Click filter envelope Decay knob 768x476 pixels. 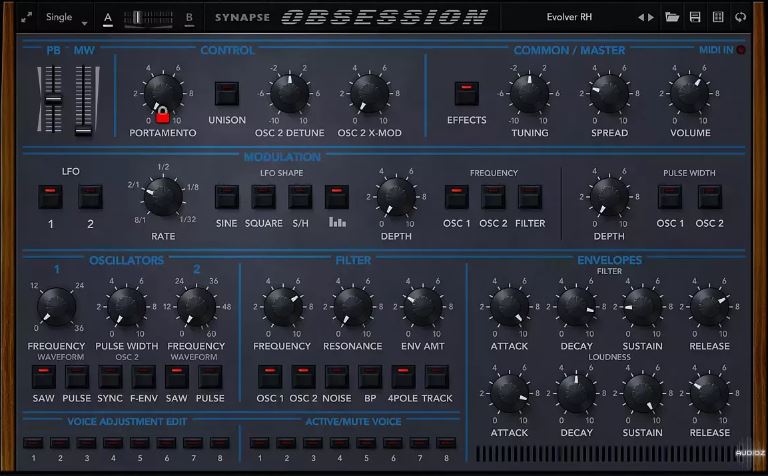coord(576,307)
